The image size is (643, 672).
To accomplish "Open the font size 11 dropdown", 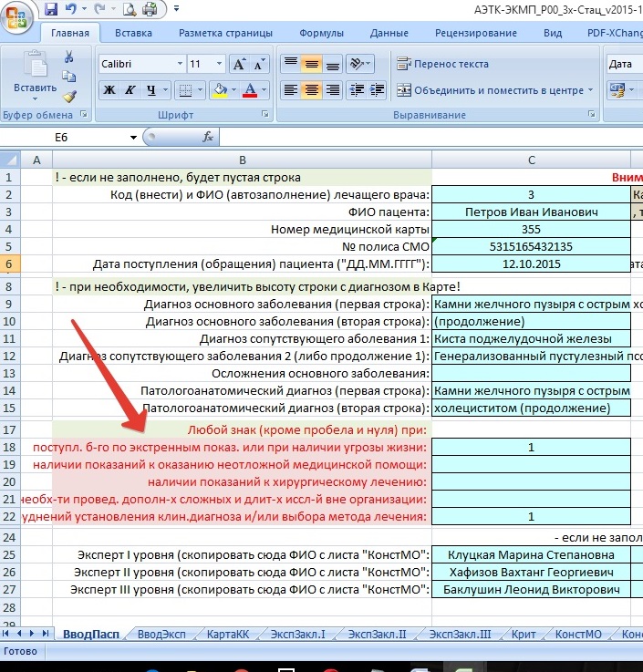I will (x=219, y=64).
